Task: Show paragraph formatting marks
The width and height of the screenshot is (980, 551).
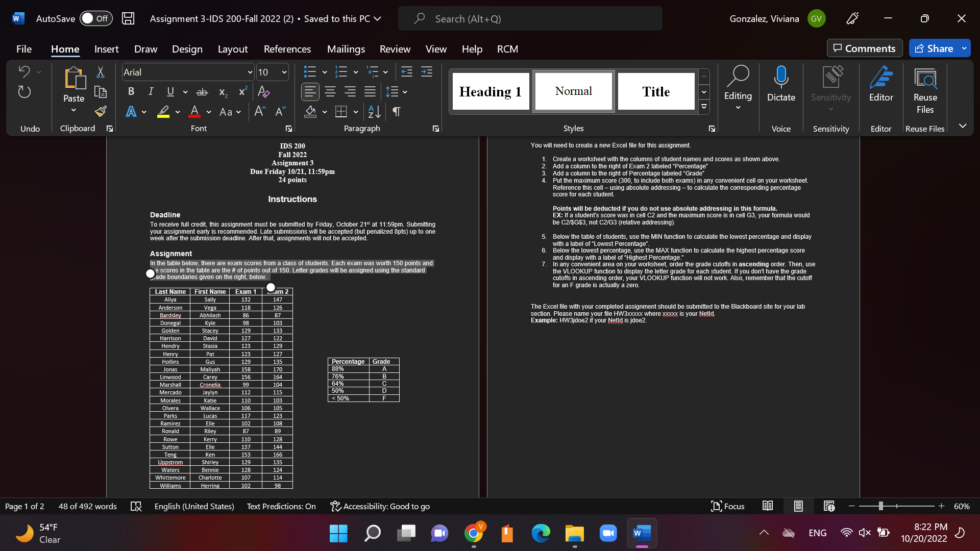Action: (397, 112)
